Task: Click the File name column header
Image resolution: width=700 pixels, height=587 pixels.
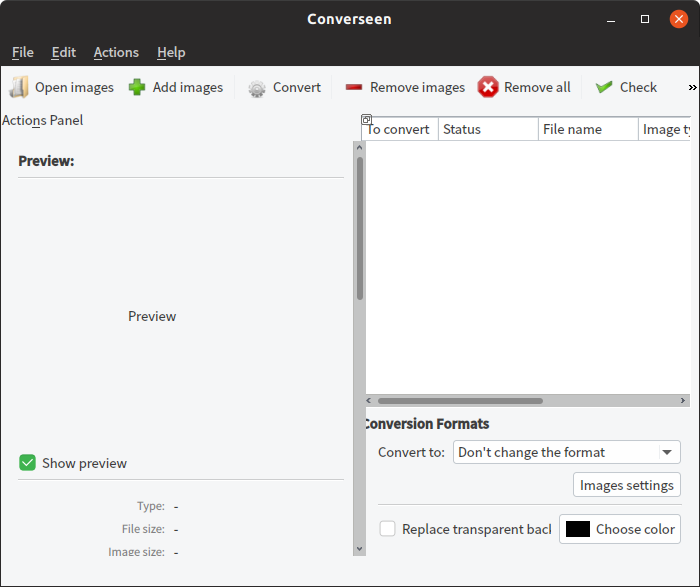Action: 588,129
